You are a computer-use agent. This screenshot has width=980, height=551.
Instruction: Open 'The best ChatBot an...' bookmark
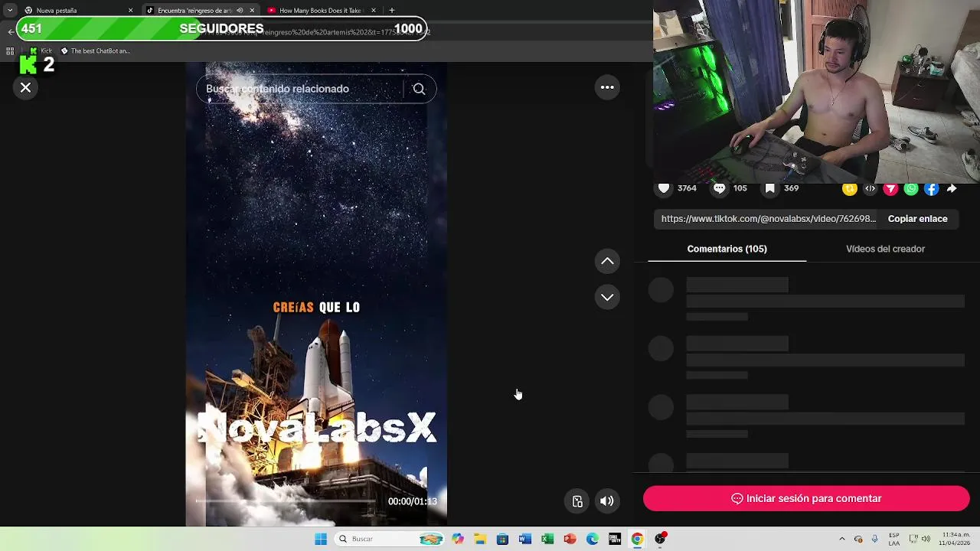[x=96, y=51]
